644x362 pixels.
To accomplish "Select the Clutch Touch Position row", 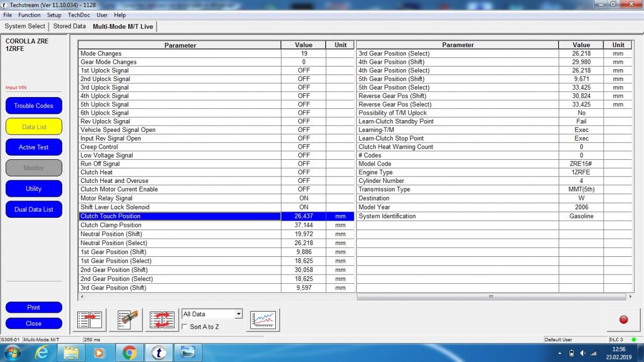I will click(x=216, y=216).
